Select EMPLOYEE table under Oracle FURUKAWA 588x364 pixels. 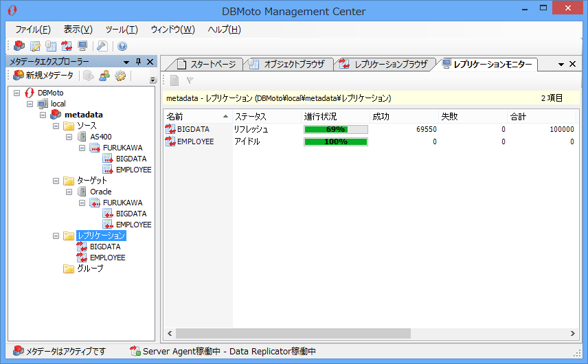click(x=133, y=225)
